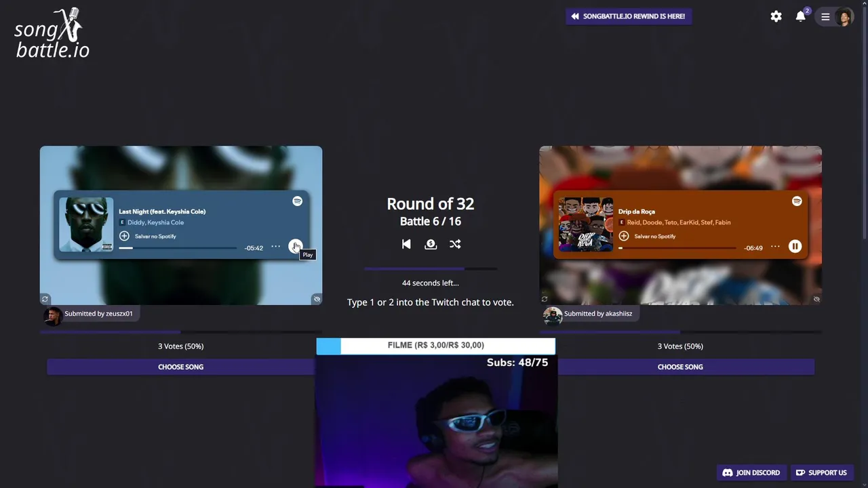Open the Songbattle.io Rewind announcement
Screen dimensions: 868x488
point(629,16)
